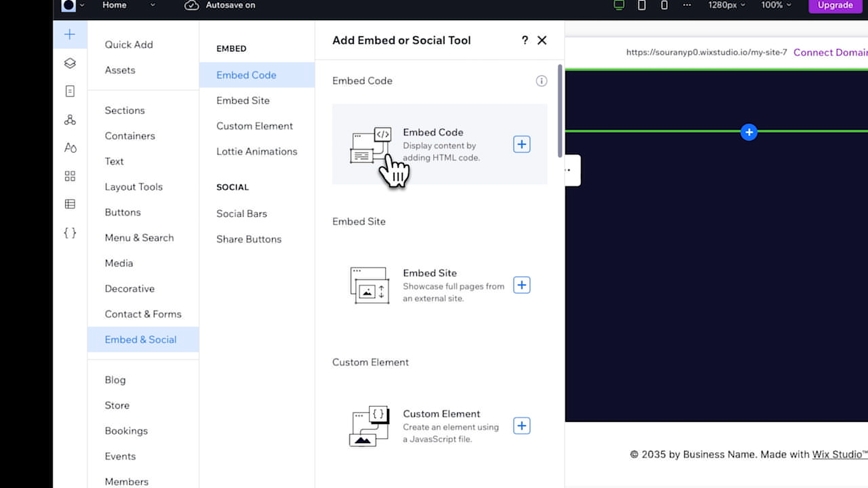The width and height of the screenshot is (868, 488).
Task: Open the CMS table icon in sidebar
Action: click(x=70, y=204)
